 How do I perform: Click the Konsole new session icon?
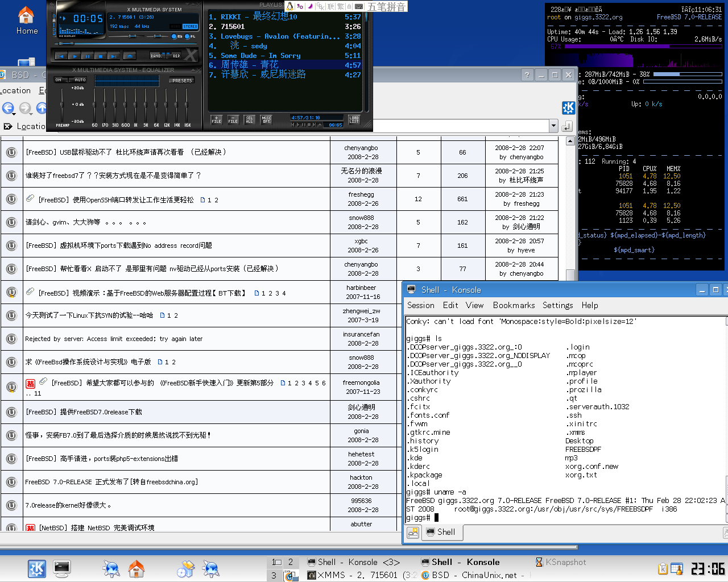[x=413, y=533]
